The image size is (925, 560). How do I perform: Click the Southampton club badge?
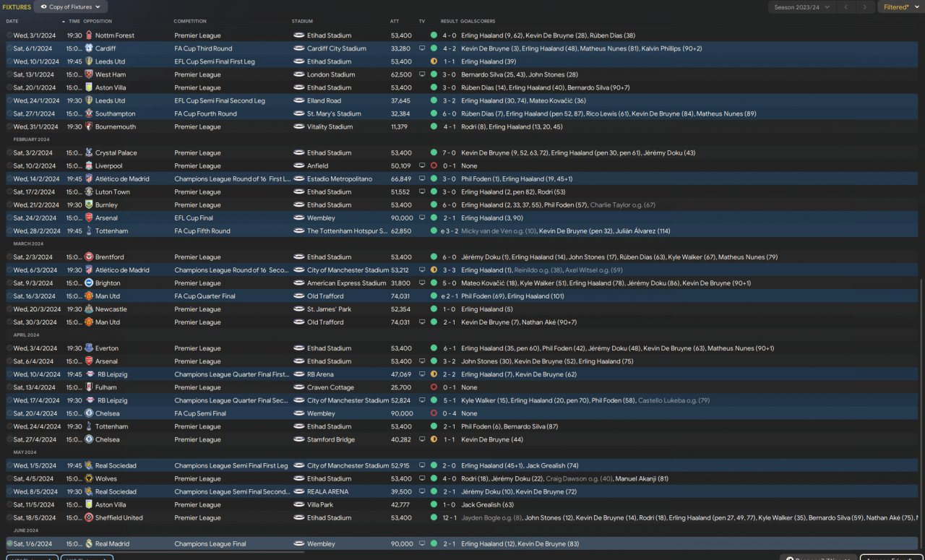tap(89, 113)
